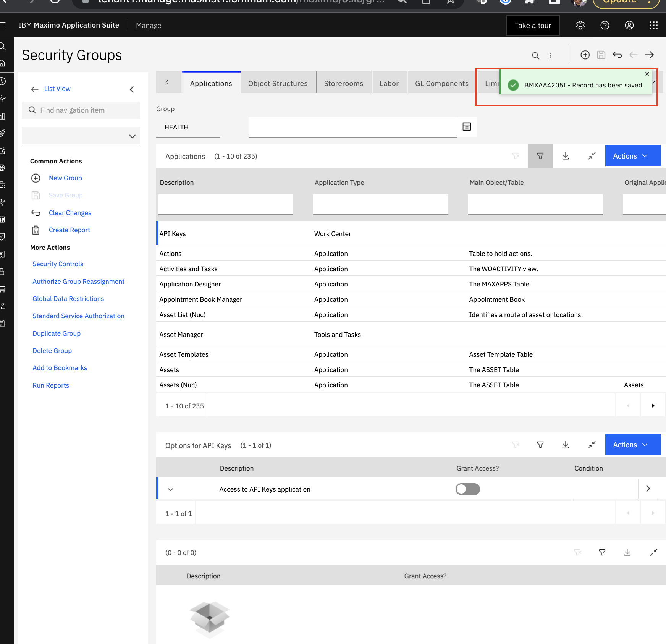Viewport: 666px width, 644px height.
Task: Open condition detail arrow for API Keys option
Action: 648,489
